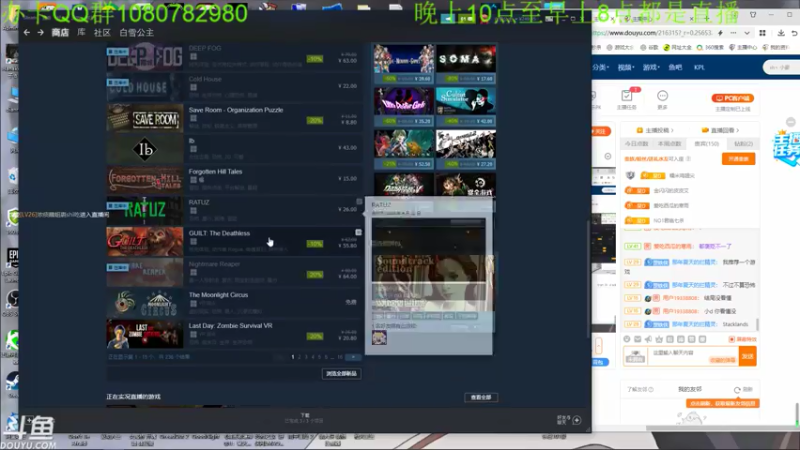Expand the 分类 dropdown on Douyu

[601, 67]
